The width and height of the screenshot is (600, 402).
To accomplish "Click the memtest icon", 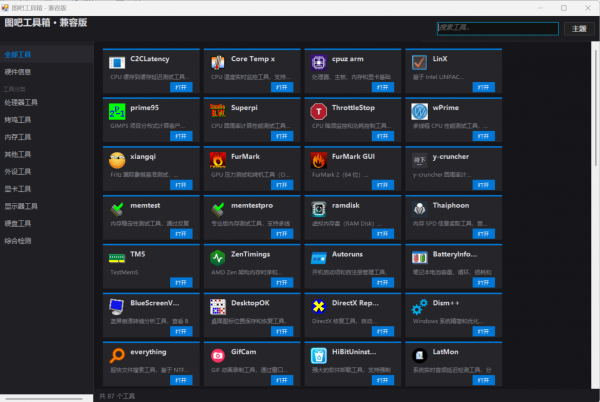I will click(x=117, y=209).
